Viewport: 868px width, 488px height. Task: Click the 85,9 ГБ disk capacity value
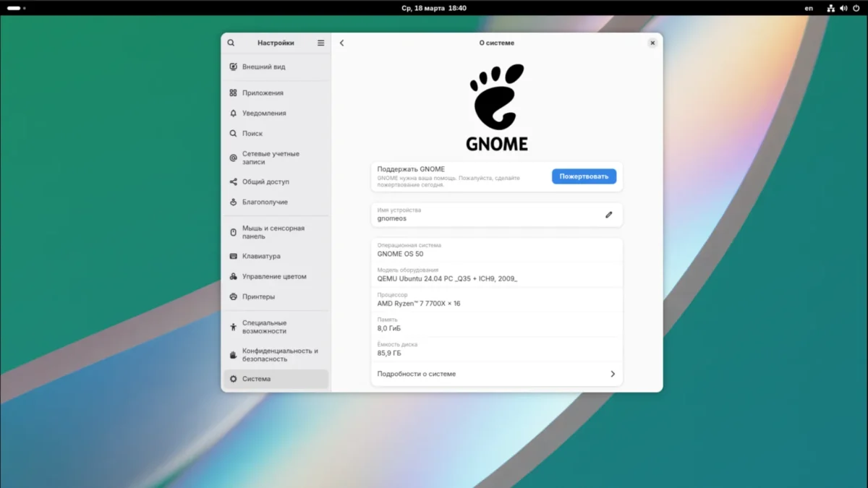(389, 353)
